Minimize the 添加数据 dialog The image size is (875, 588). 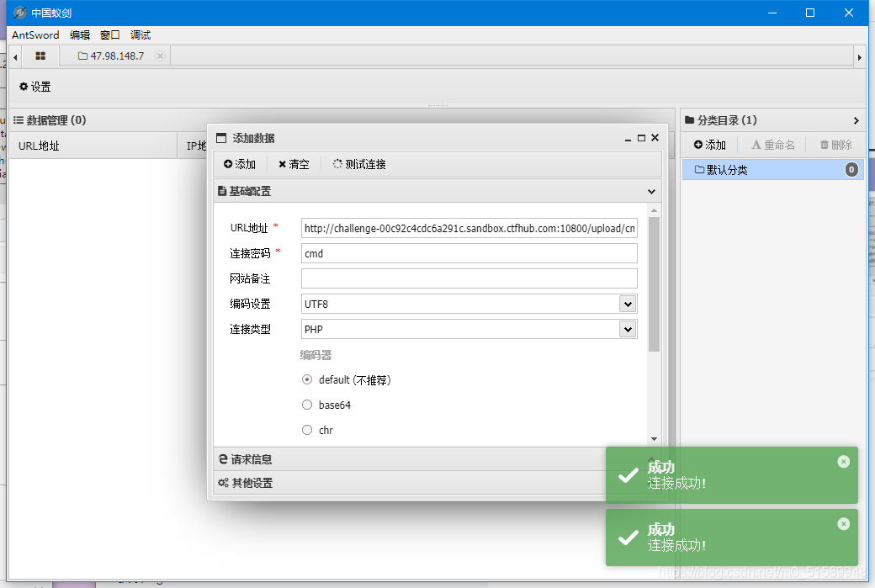point(628,138)
